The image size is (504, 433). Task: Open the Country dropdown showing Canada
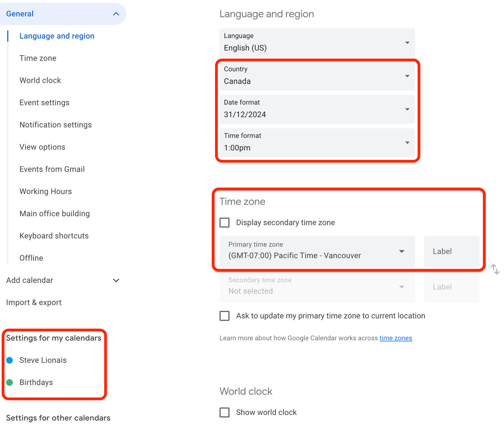point(317,76)
